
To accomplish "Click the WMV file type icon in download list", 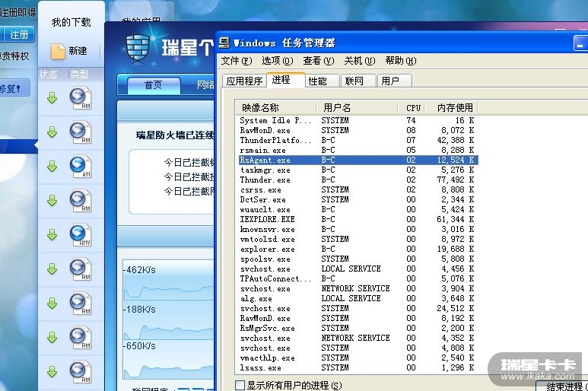I will [x=80, y=235].
